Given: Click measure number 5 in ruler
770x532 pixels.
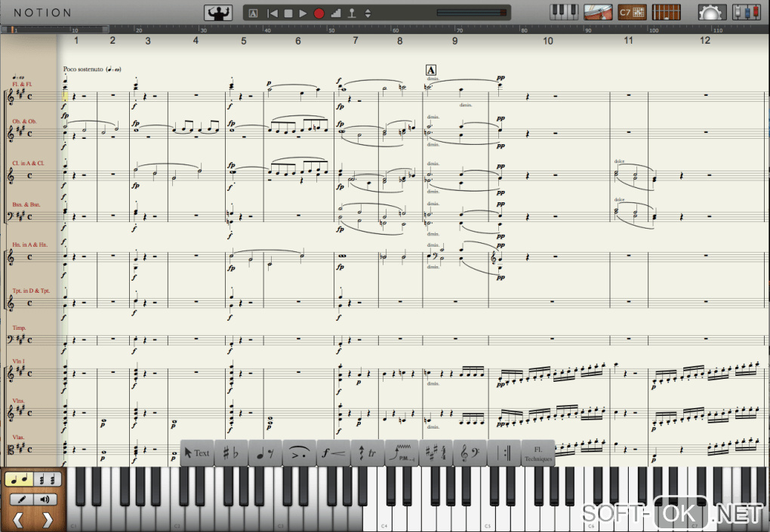Looking at the screenshot, I should (244, 41).
